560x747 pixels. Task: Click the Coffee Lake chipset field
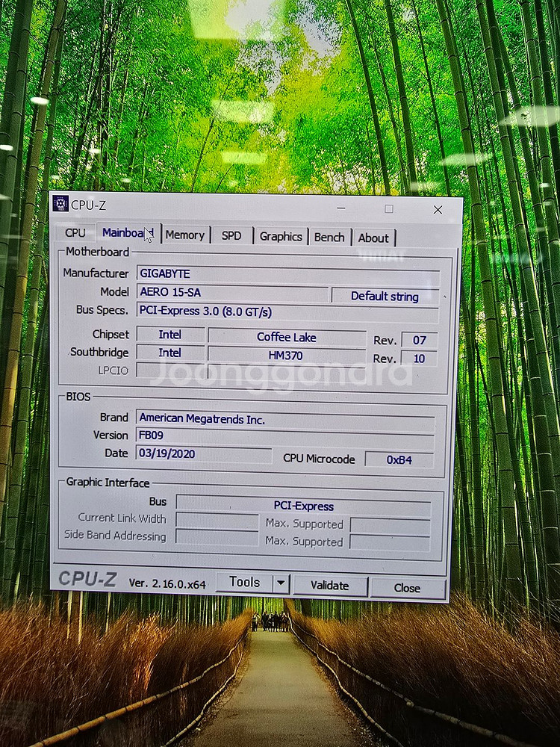click(287, 337)
